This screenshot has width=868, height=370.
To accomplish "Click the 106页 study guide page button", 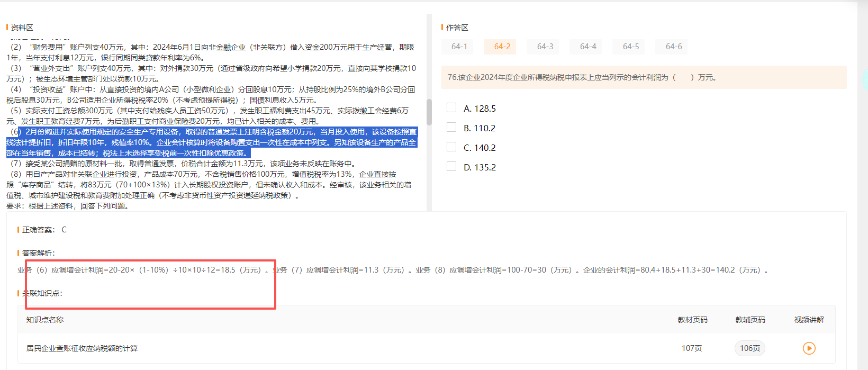I will 749,348.
